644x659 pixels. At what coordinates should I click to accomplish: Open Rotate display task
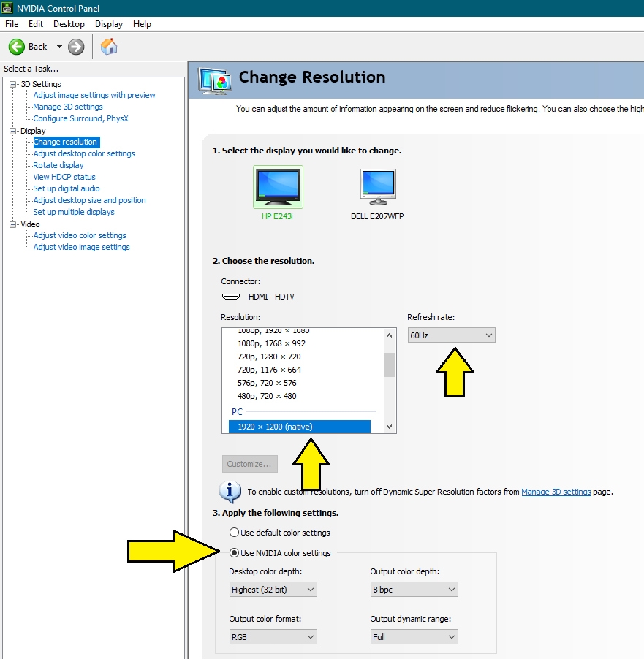click(x=58, y=165)
